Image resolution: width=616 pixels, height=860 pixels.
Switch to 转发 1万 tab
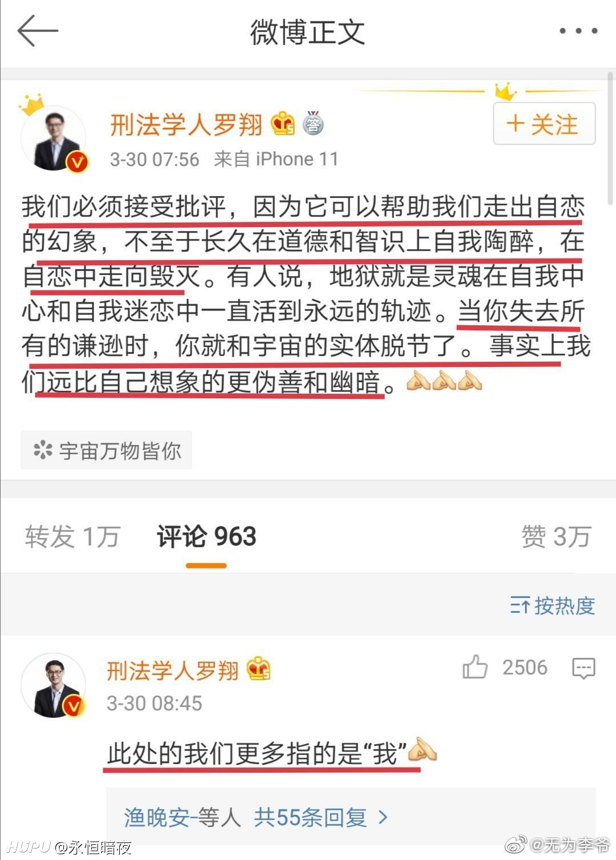pyautogui.click(x=72, y=537)
